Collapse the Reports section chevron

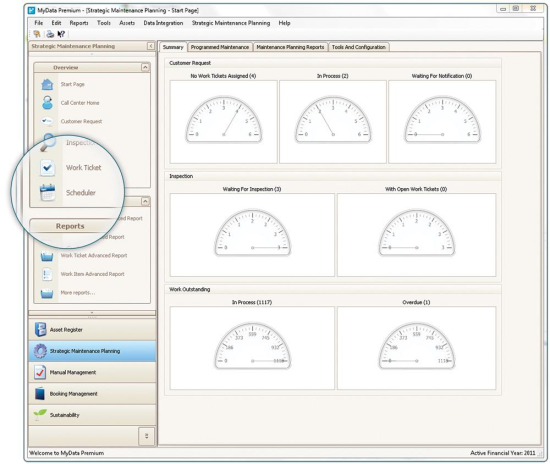pyautogui.click(x=145, y=201)
